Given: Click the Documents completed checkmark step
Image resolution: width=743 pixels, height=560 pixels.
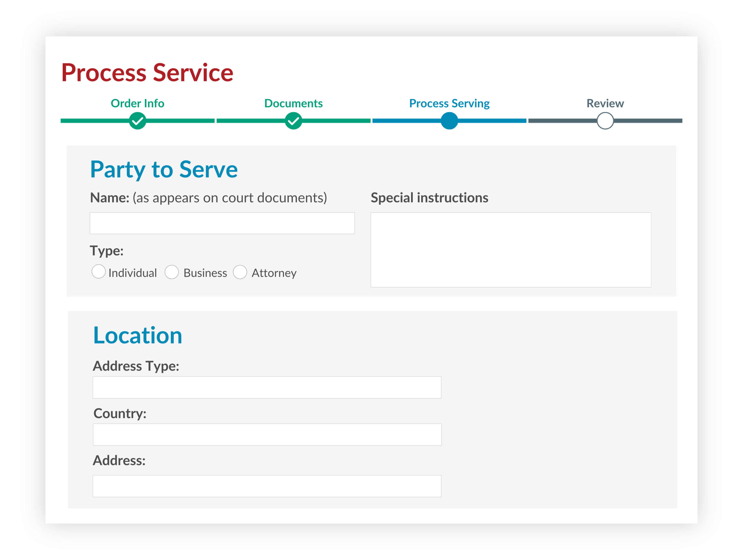Looking at the screenshot, I should tap(294, 121).
